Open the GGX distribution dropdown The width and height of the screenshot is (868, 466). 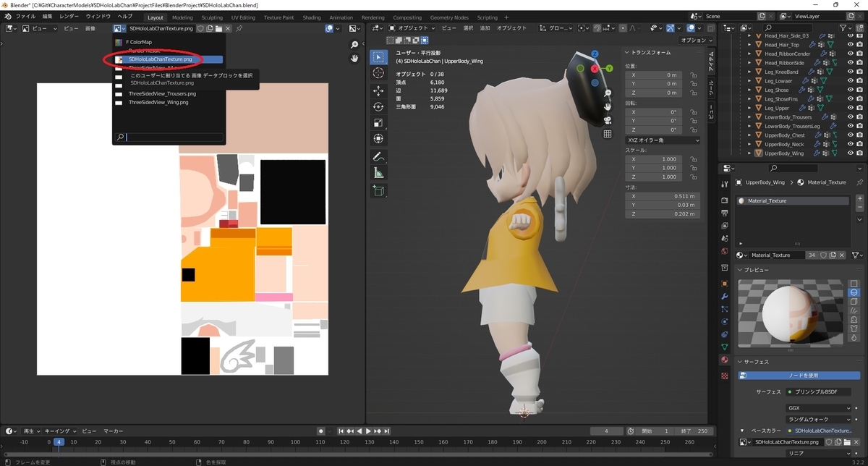coord(818,408)
